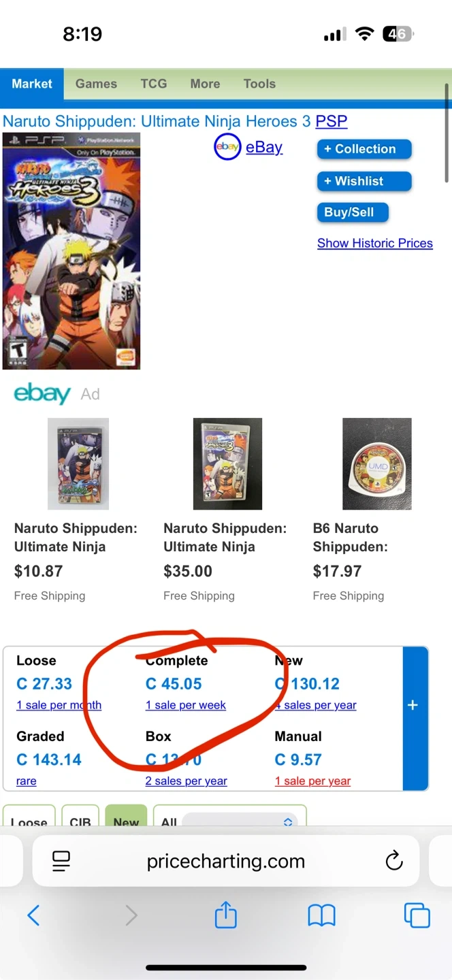Open the More menu

pos(205,84)
